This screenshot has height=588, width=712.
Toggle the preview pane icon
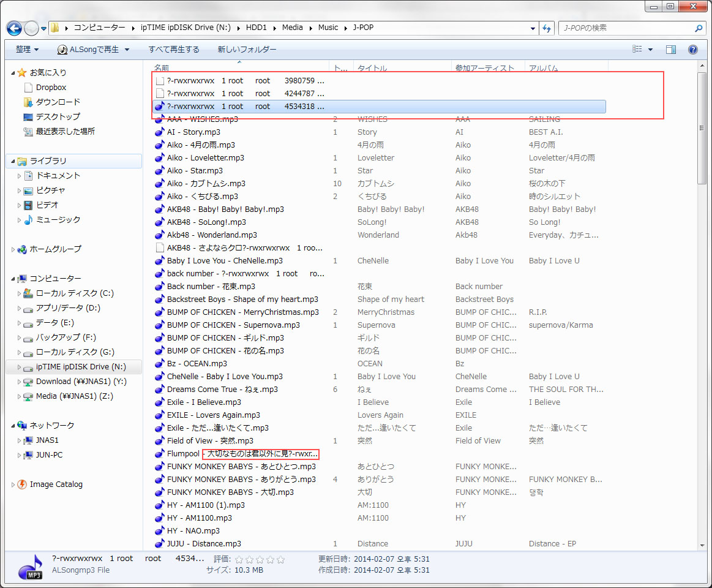[671, 50]
